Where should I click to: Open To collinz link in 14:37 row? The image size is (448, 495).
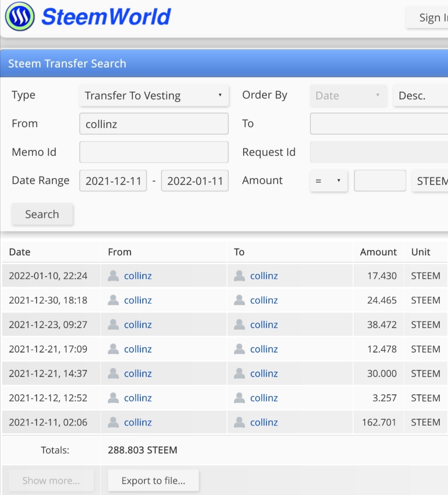coord(264,373)
